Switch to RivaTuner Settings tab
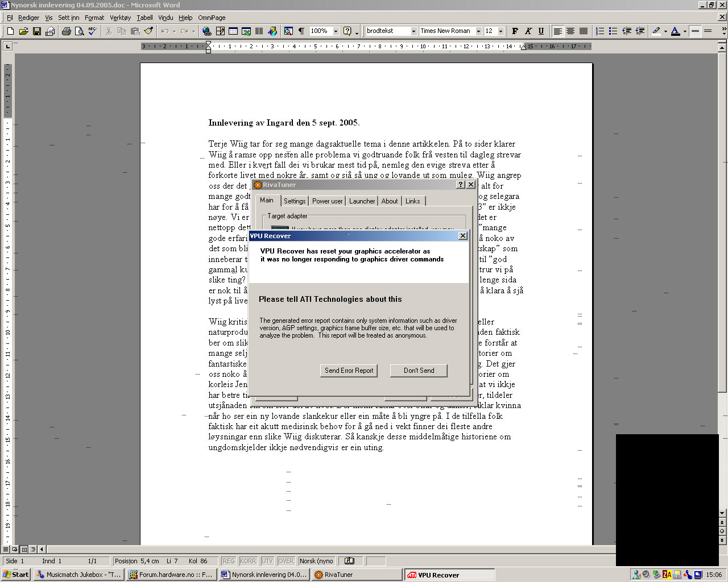 295,201
